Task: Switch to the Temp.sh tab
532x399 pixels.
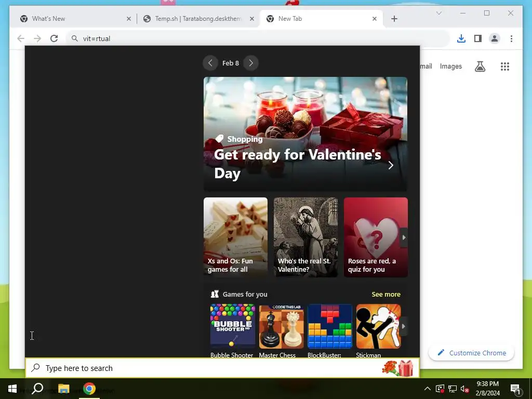Action: tap(198, 19)
